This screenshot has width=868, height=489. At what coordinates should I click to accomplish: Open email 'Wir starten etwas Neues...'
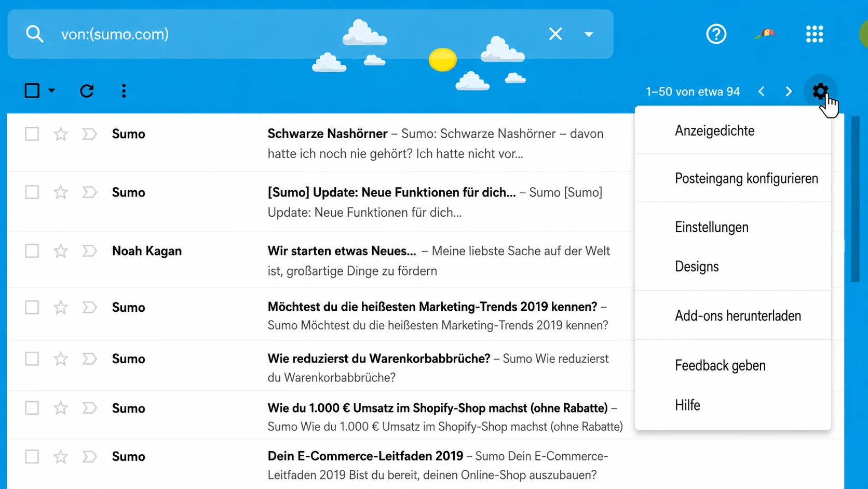[x=342, y=251]
